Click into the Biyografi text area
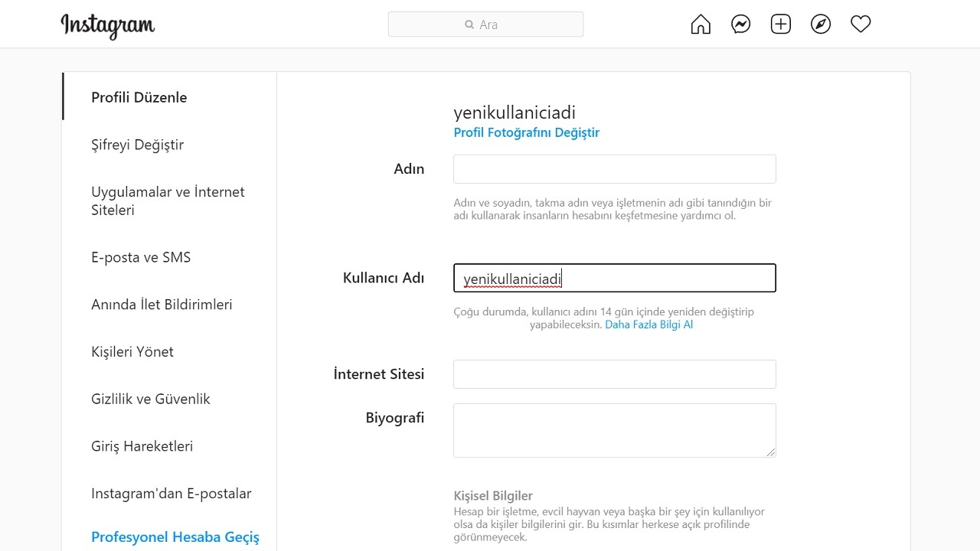 click(615, 430)
